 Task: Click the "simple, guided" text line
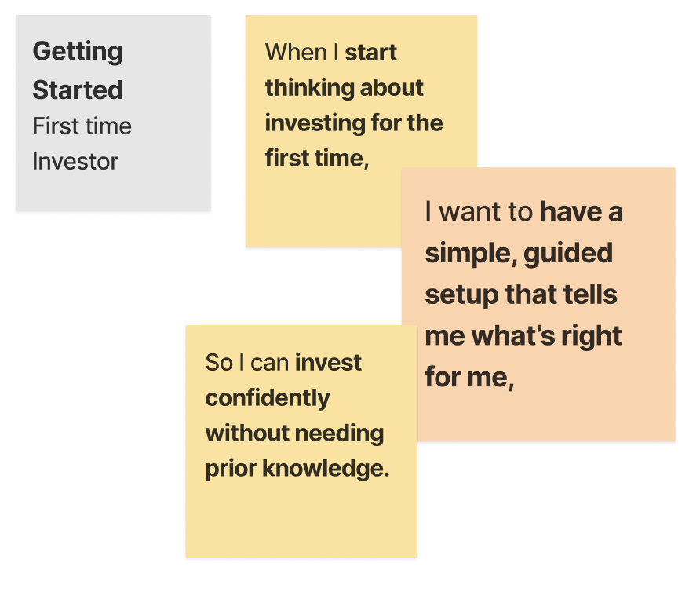(519, 254)
